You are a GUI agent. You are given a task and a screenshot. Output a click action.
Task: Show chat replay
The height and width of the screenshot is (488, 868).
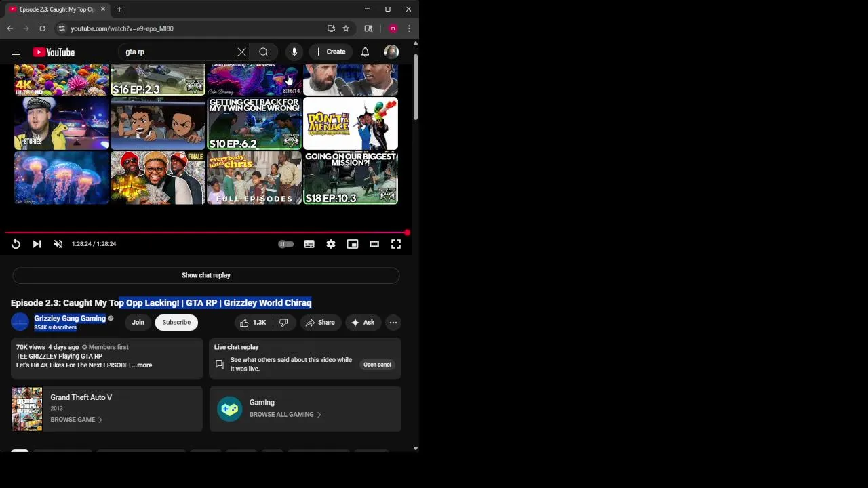point(206,275)
